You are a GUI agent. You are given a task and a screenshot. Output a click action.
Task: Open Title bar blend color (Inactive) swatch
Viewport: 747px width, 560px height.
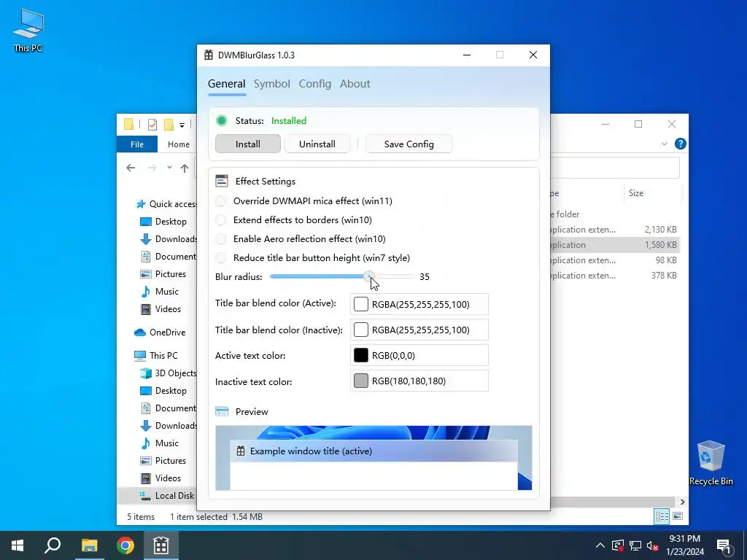click(360, 330)
